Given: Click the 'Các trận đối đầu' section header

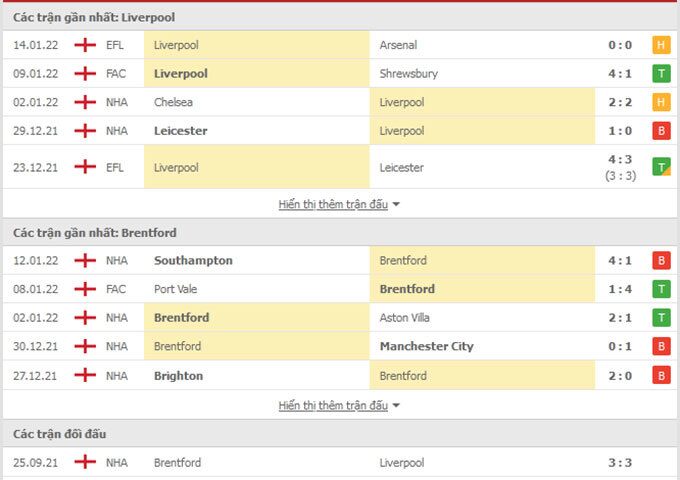Looking at the screenshot, I should click(60, 434).
